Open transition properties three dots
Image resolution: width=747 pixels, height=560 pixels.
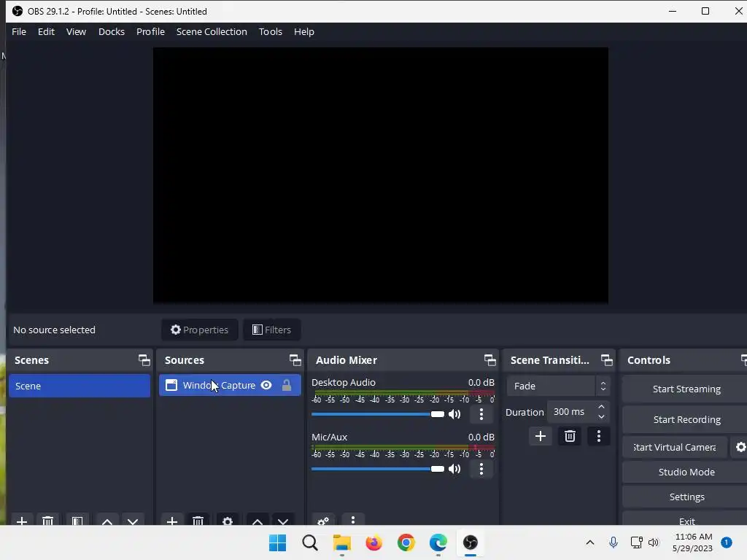click(599, 436)
